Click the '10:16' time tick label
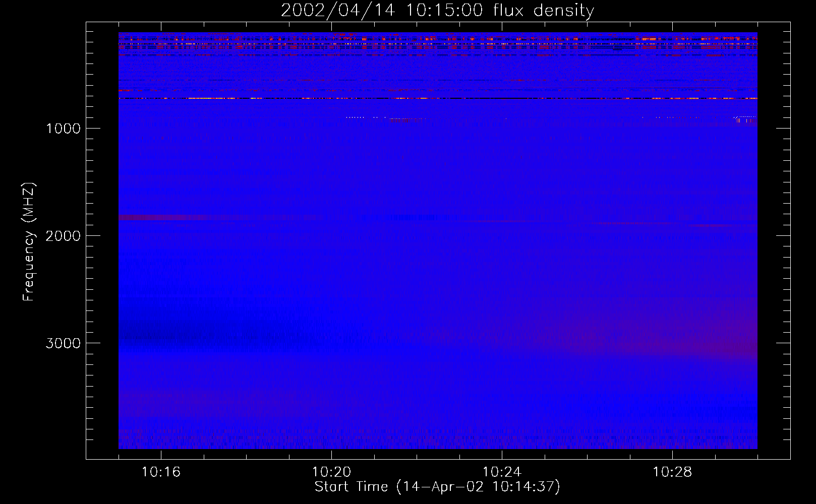Image resolution: width=816 pixels, height=504 pixels. [161, 472]
